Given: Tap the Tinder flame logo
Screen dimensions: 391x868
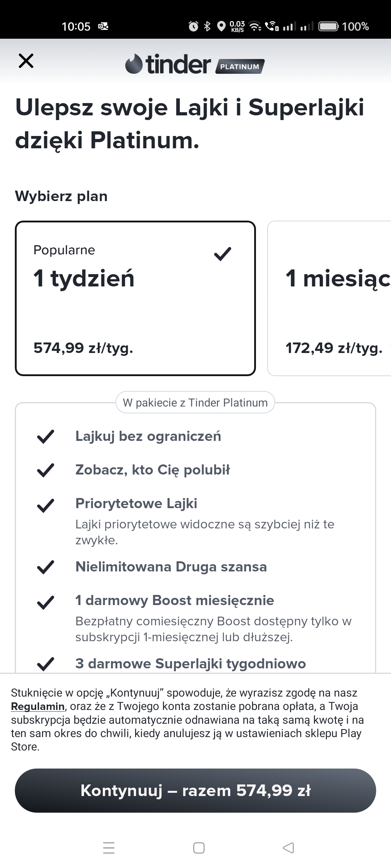Looking at the screenshot, I should point(134,64).
